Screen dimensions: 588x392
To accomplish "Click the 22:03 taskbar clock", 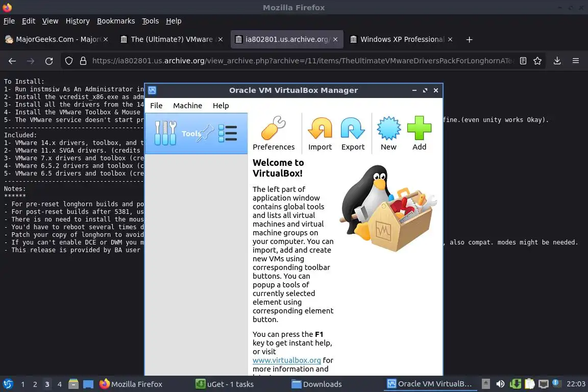I will (576, 384).
